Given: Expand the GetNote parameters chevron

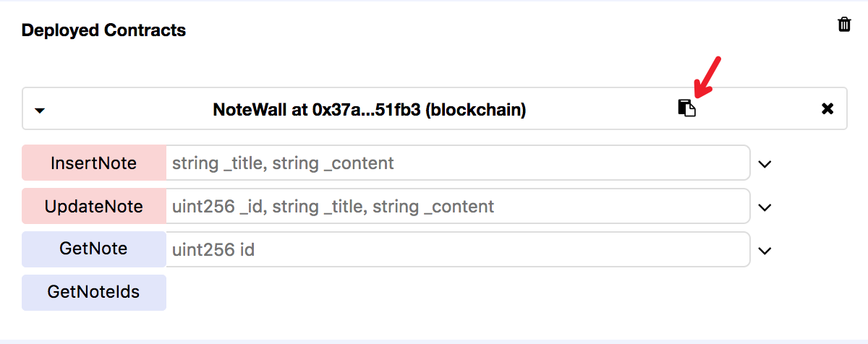Looking at the screenshot, I should coord(765,251).
